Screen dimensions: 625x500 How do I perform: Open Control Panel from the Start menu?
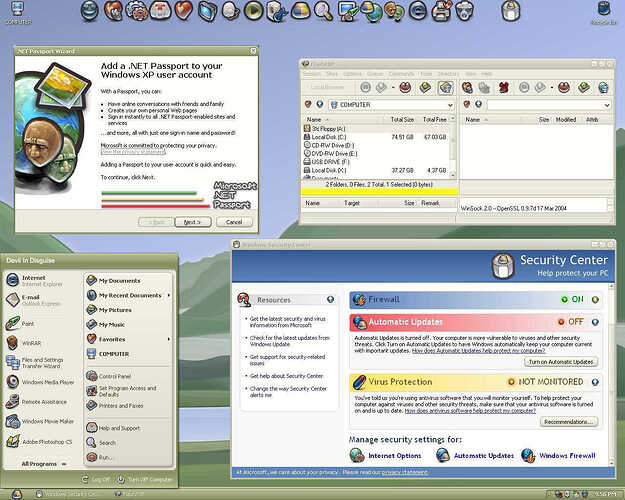click(x=114, y=376)
